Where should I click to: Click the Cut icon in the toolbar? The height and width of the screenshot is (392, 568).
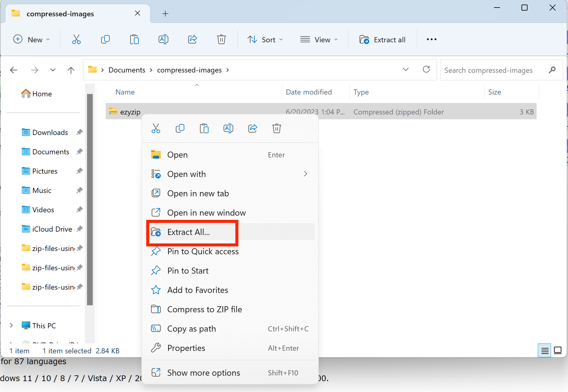click(x=76, y=39)
